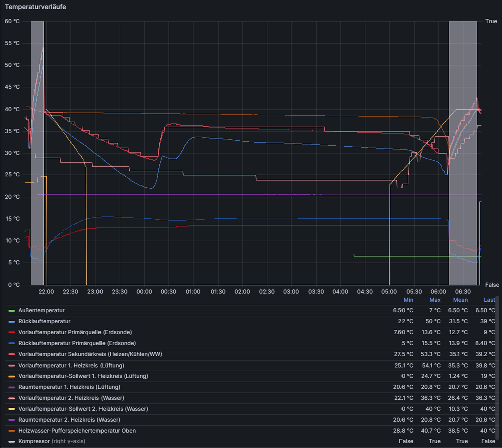Click Raumtemperatur 2. Heizkreis (Wasser) color icon

pyautogui.click(x=12, y=420)
